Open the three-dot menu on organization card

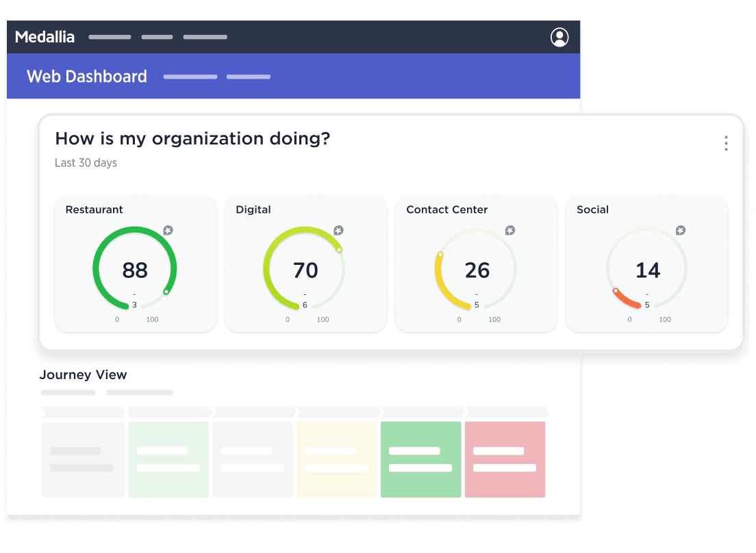click(726, 143)
